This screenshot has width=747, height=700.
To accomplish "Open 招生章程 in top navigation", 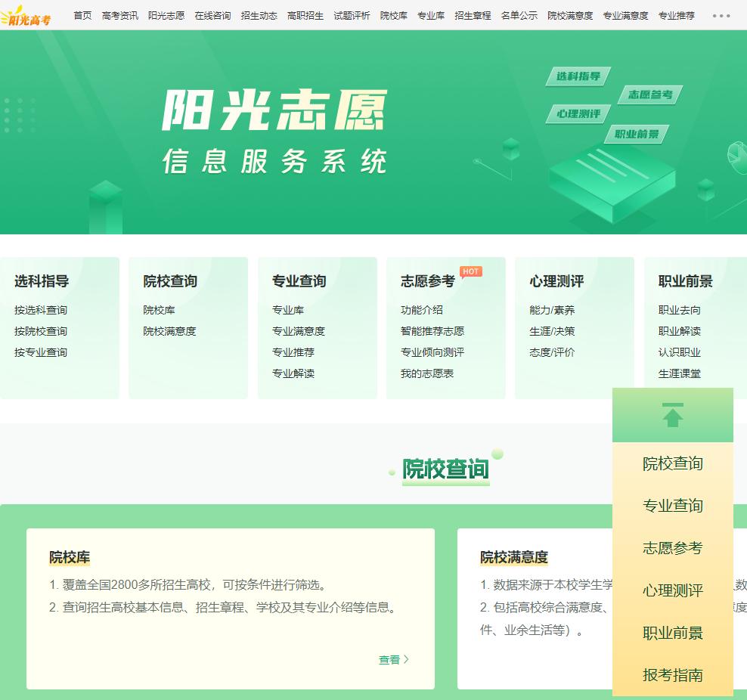I will pos(473,16).
